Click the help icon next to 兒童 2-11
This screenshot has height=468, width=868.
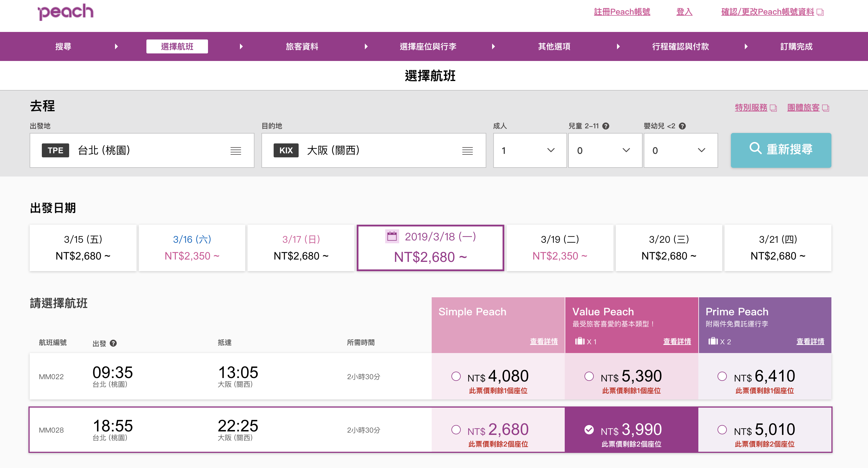(606, 126)
